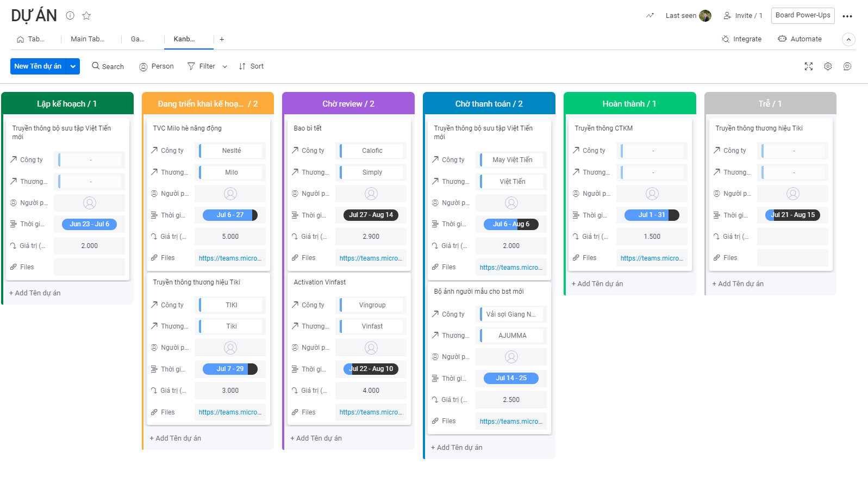868x501 pixels.
Task: Open Files link in TVC Milo card
Action: pyautogui.click(x=230, y=258)
